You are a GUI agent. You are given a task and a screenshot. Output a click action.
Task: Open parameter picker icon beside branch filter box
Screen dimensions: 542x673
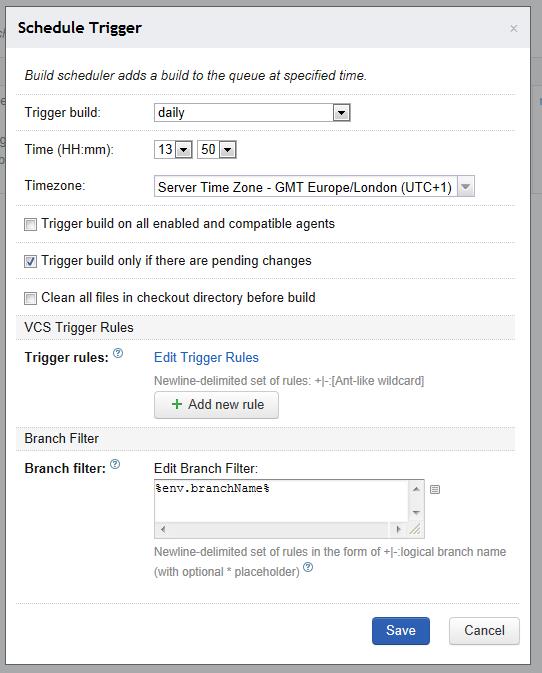click(435, 489)
